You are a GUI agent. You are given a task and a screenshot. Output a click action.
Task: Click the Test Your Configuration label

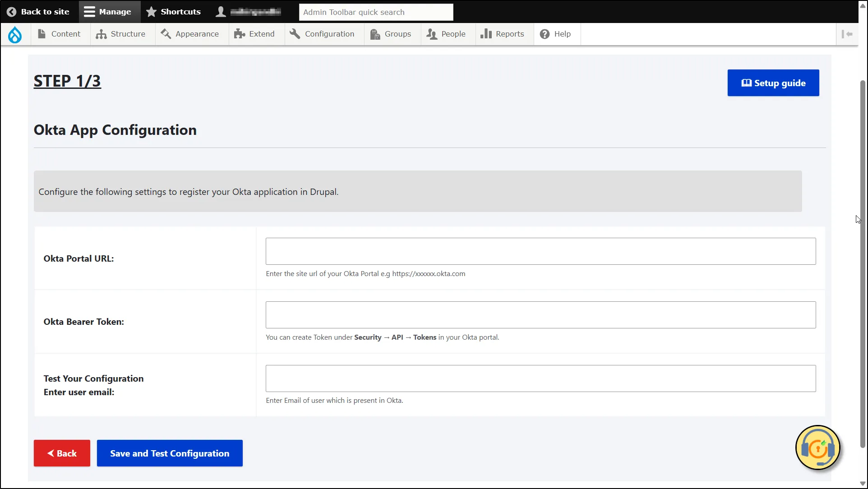(93, 378)
